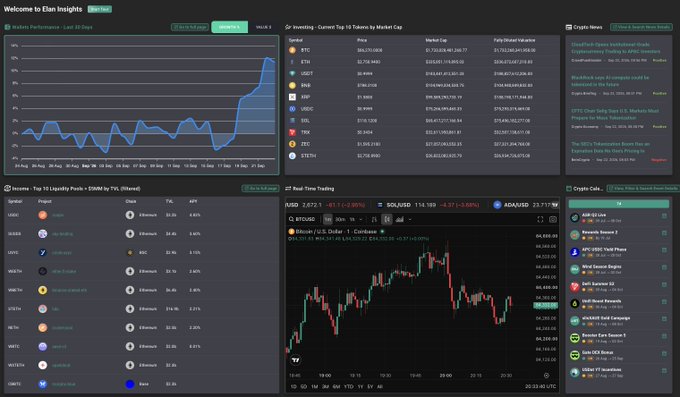Click the ETH coin icon
Viewport: 680px width, 397px height.
(x=292, y=62)
